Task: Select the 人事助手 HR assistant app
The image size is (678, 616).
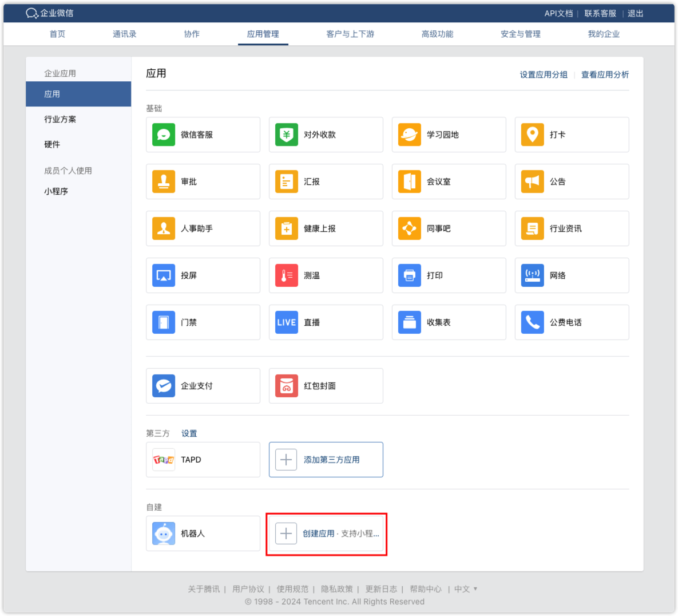Action: tap(203, 228)
